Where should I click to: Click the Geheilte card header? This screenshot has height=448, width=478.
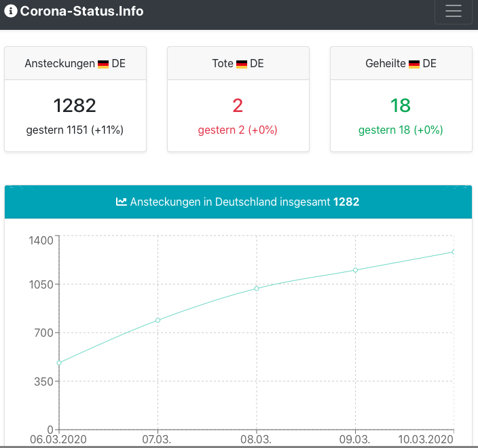tap(401, 64)
